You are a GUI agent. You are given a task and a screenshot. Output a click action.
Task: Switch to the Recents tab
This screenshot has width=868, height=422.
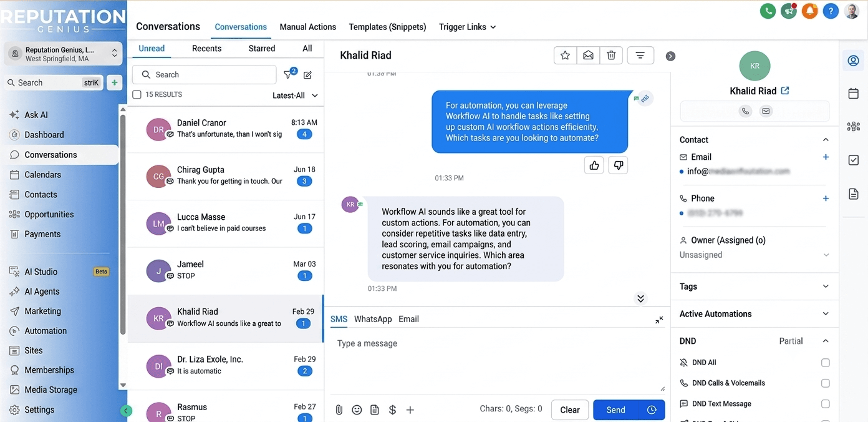tap(206, 48)
